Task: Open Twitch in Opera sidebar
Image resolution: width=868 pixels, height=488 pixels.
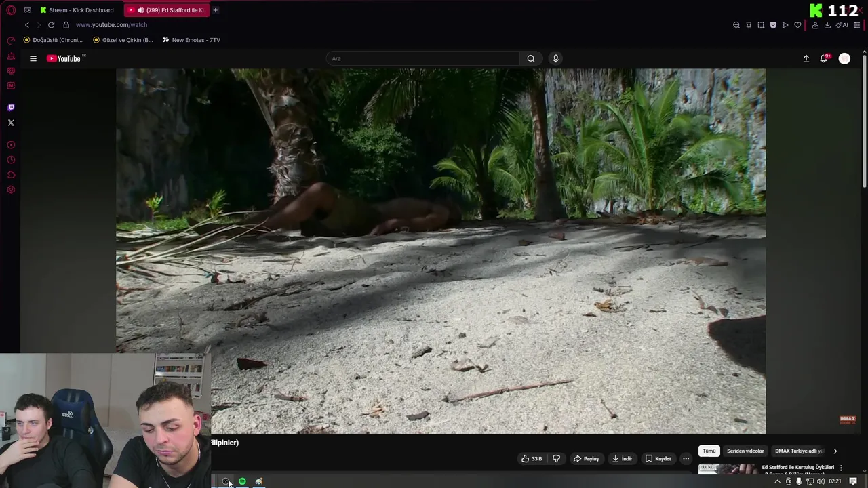Action: click(x=11, y=108)
